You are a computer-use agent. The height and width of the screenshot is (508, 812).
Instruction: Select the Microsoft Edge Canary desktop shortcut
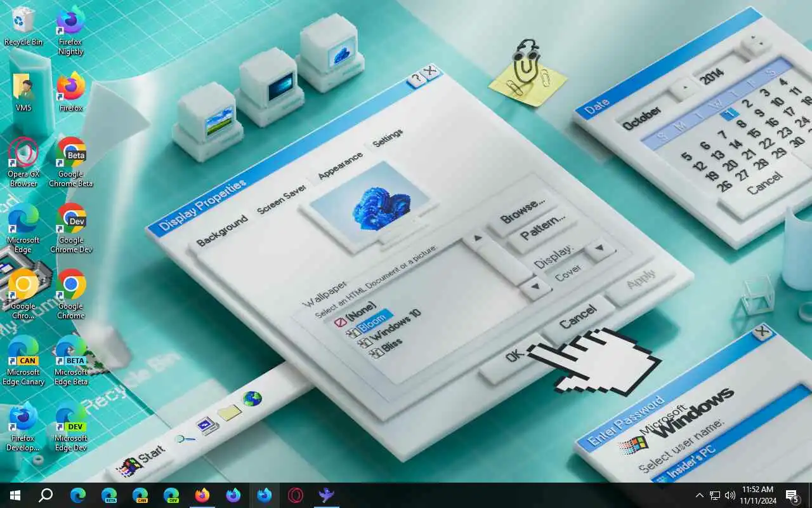click(23, 361)
